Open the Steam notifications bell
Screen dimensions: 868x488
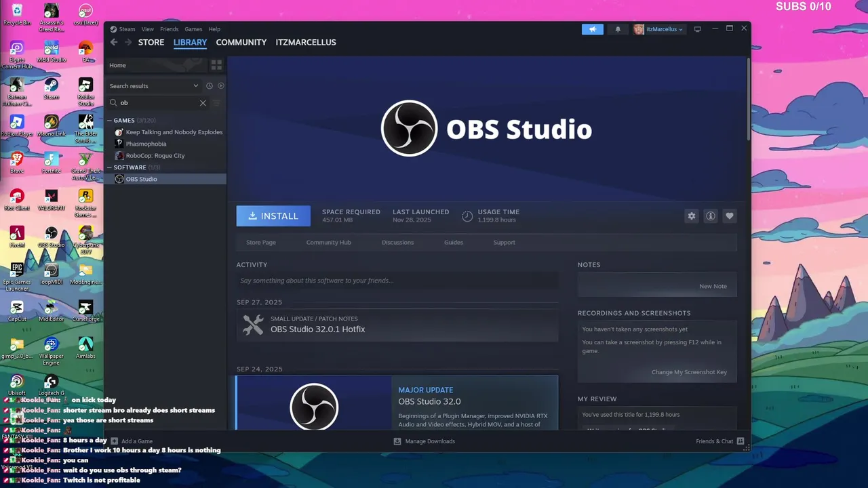click(618, 29)
